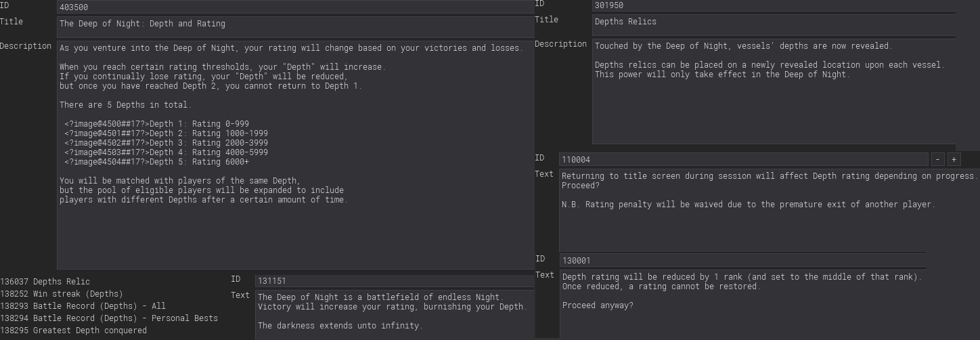Click the minus button beside ID 110004

click(937, 159)
